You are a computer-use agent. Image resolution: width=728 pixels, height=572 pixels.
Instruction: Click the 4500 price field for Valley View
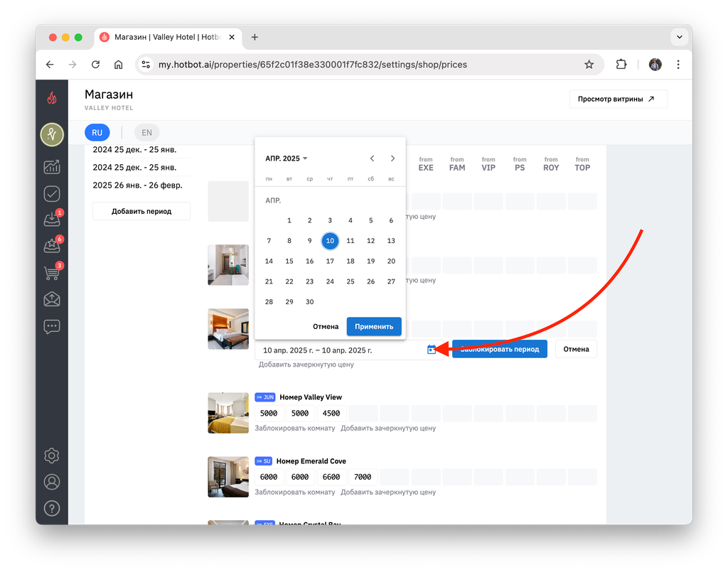point(331,413)
